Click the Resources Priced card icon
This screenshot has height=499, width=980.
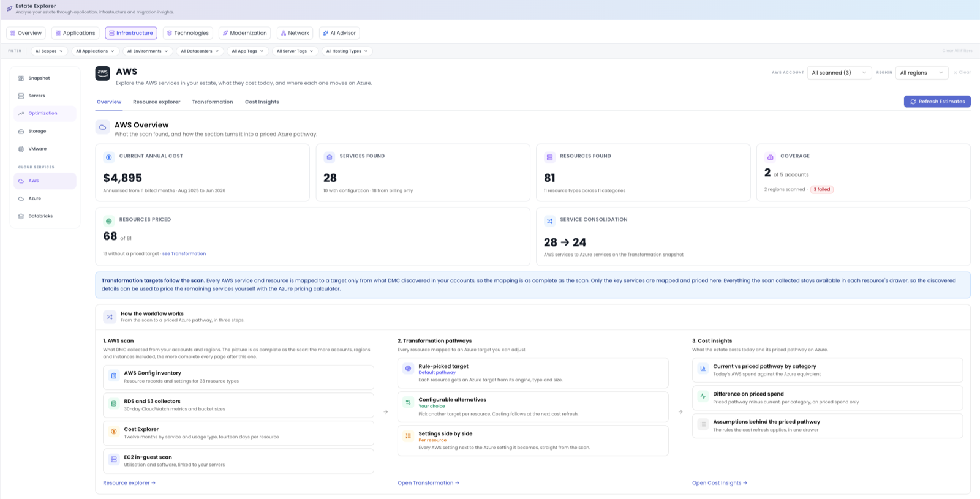[x=109, y=221]
